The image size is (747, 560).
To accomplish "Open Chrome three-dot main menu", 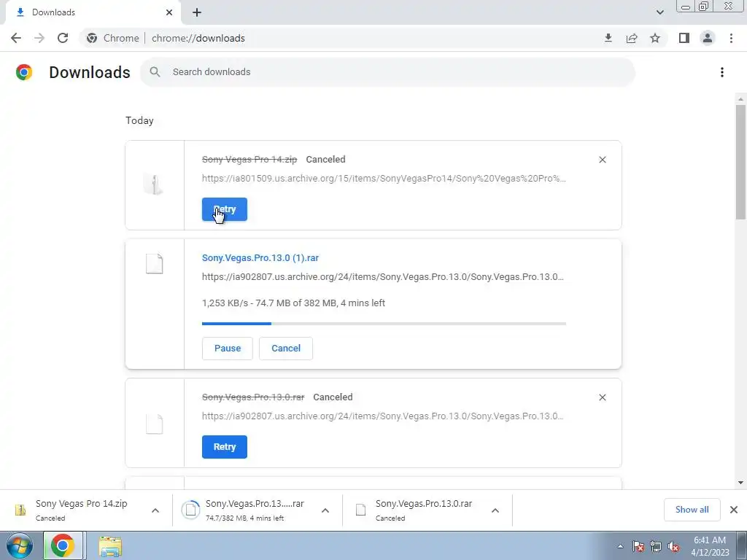I will (x=731, y=38).
